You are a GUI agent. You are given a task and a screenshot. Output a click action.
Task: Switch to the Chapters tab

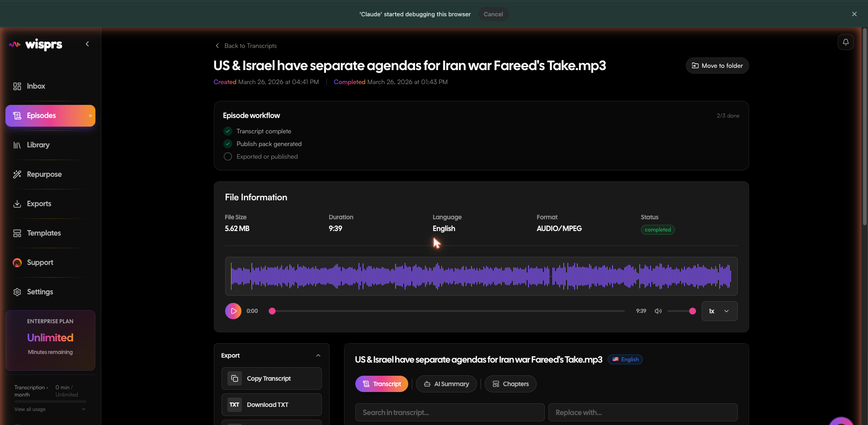510,384
